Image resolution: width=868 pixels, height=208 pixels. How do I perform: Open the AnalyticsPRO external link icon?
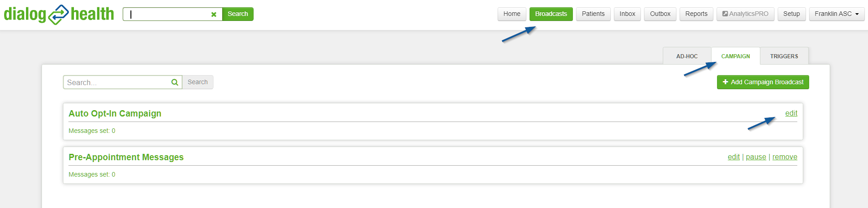(x=725, y=14)
